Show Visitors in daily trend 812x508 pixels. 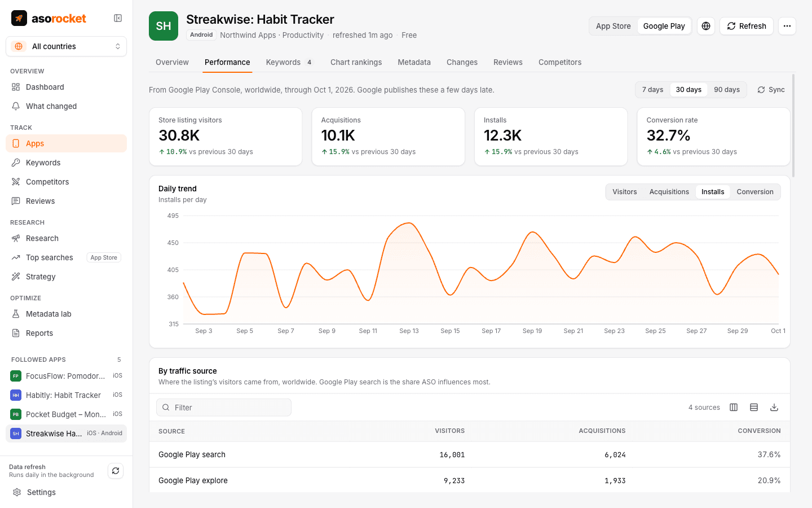625,192
